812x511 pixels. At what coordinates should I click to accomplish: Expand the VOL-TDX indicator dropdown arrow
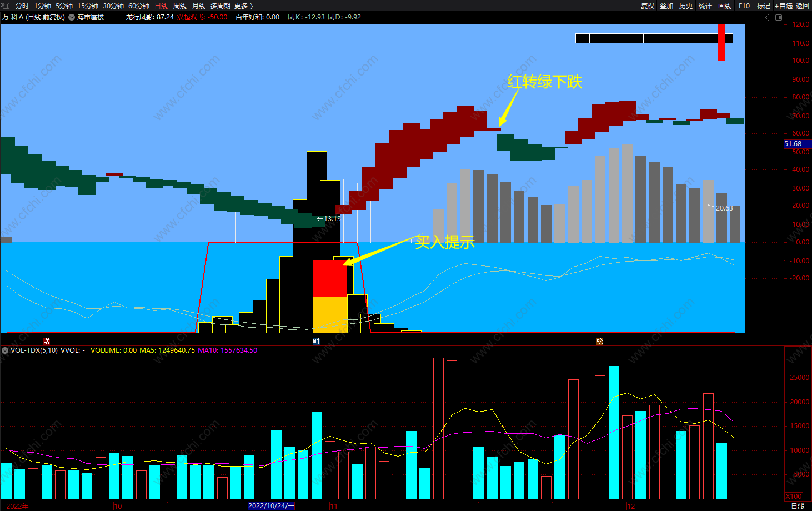5,350
